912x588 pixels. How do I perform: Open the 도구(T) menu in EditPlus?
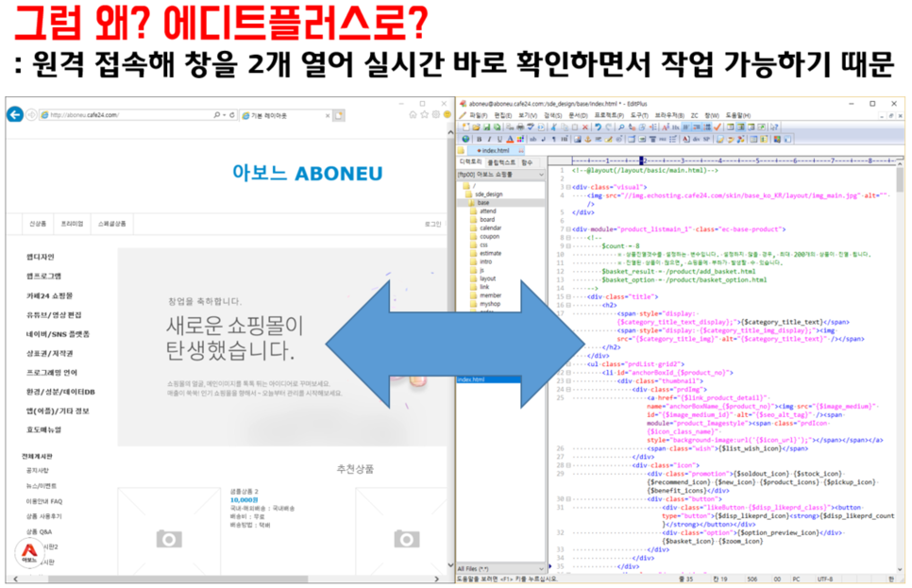pyautogui.click(x=639, y=115)
